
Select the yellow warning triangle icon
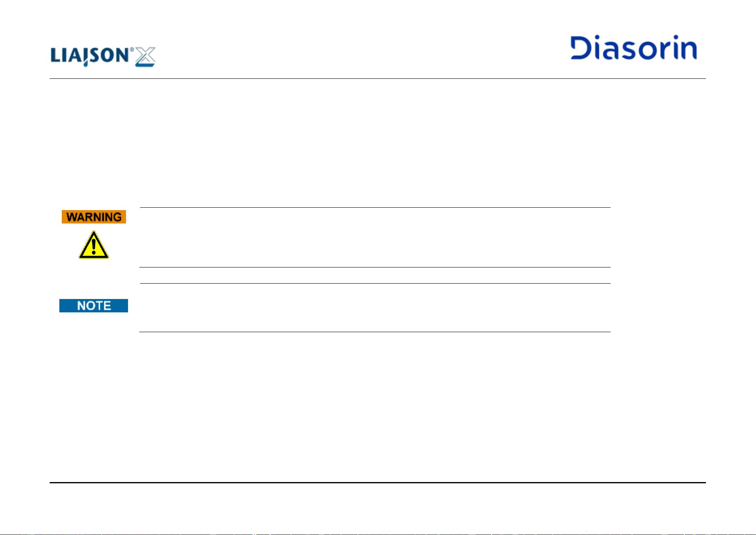pos(94,245)
